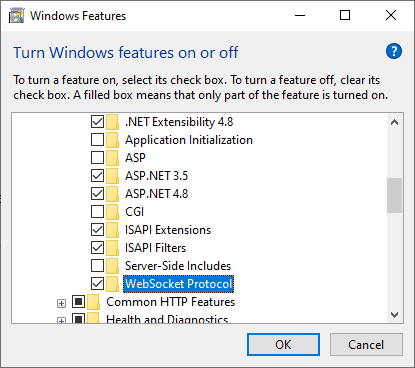The width and height of the screenshot is (415, 368).
Task: Cancel the Windows Features dialog
Action: point(366,345)
